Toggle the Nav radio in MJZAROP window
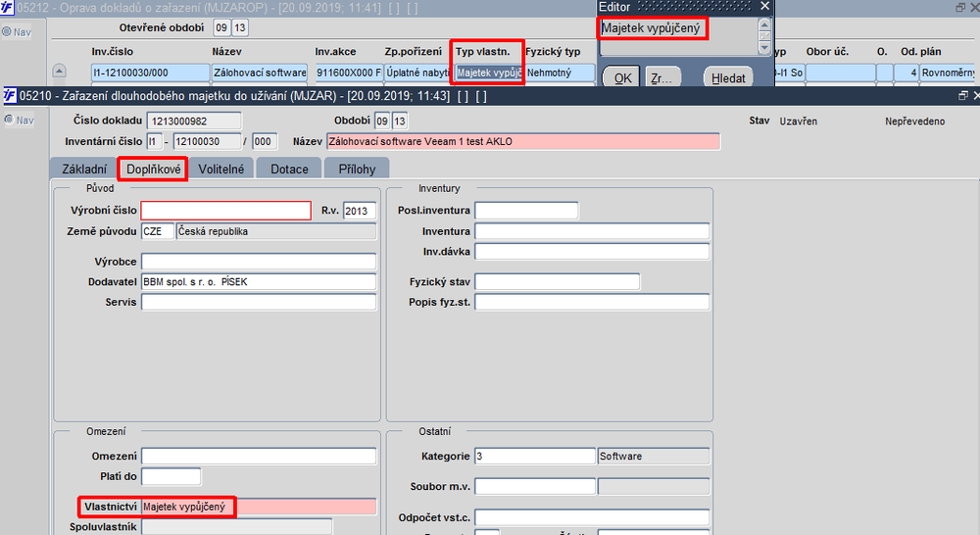The image size is (980, 535). click(x=7, y=32)
